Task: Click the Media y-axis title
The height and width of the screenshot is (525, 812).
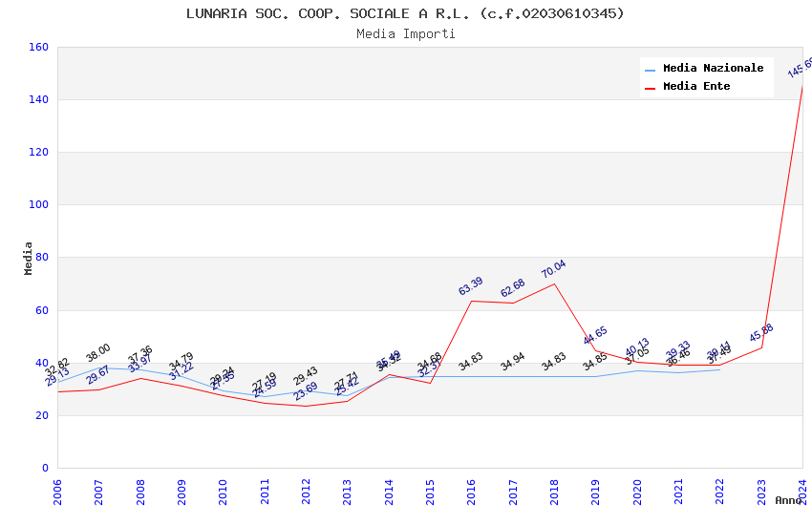Action: [28, 258]
